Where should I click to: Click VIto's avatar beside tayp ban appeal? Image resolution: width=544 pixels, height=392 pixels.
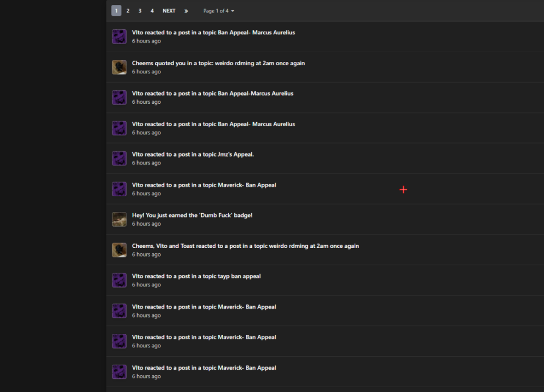[x=119, y=281]
